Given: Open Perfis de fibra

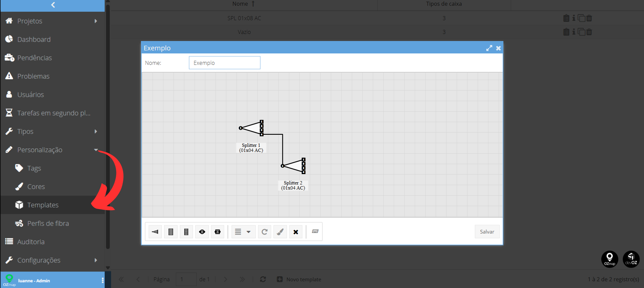Looking at the screenshot, I should [x=53, y=223].
